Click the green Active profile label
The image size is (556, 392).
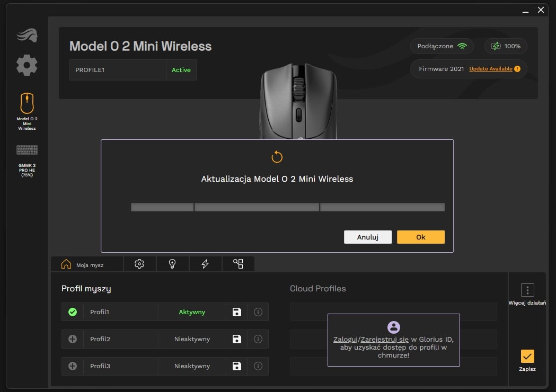(181, 70)
